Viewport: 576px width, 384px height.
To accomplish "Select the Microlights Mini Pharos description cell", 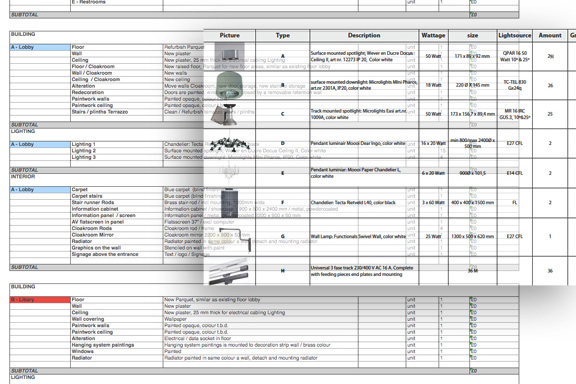I will (x=364, y=85).
